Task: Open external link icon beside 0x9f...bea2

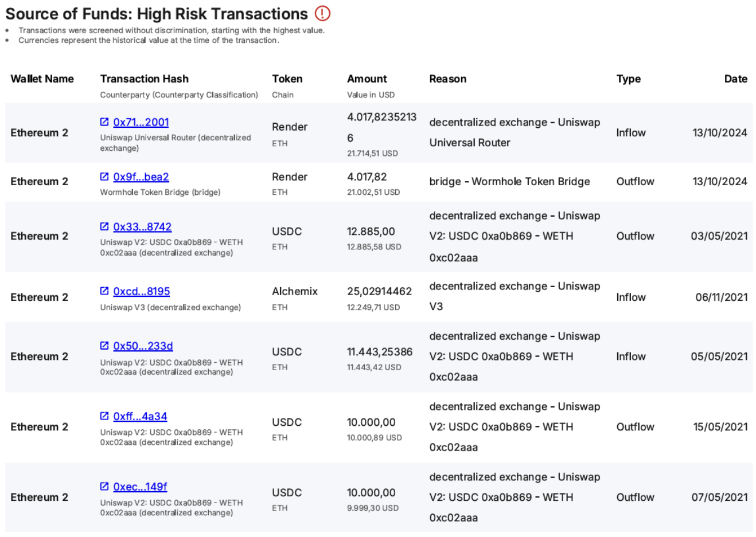Action: pyautogui.click(x=104, y=177)
